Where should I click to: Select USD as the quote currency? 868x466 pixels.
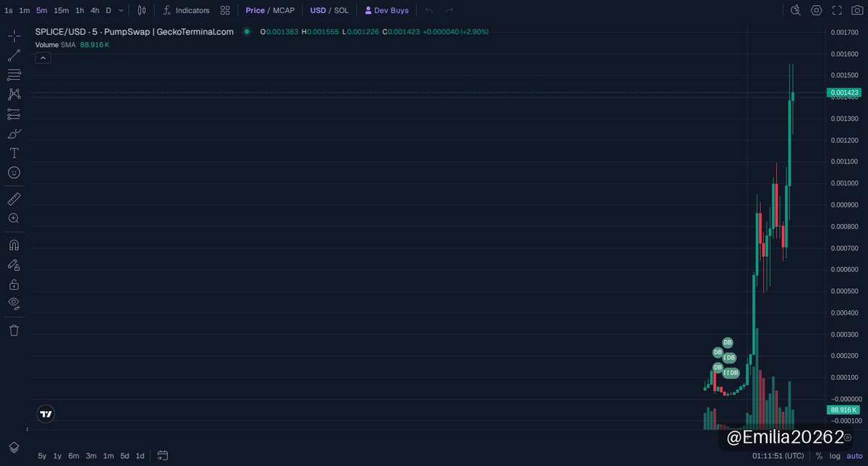click(x=318, y=10)
